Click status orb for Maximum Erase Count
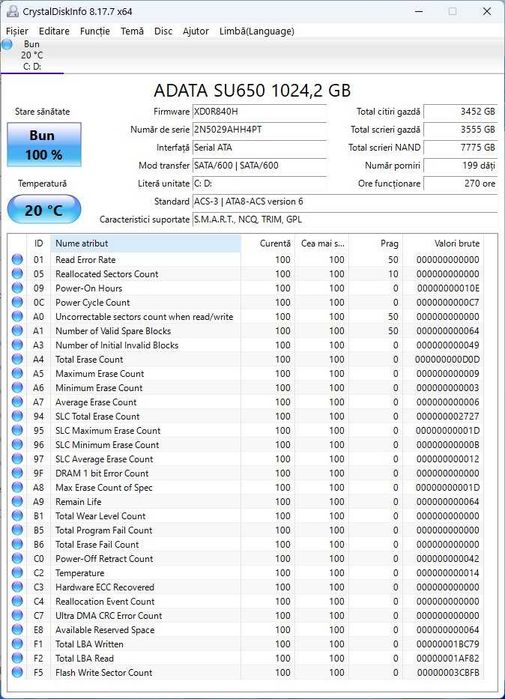 17,374
